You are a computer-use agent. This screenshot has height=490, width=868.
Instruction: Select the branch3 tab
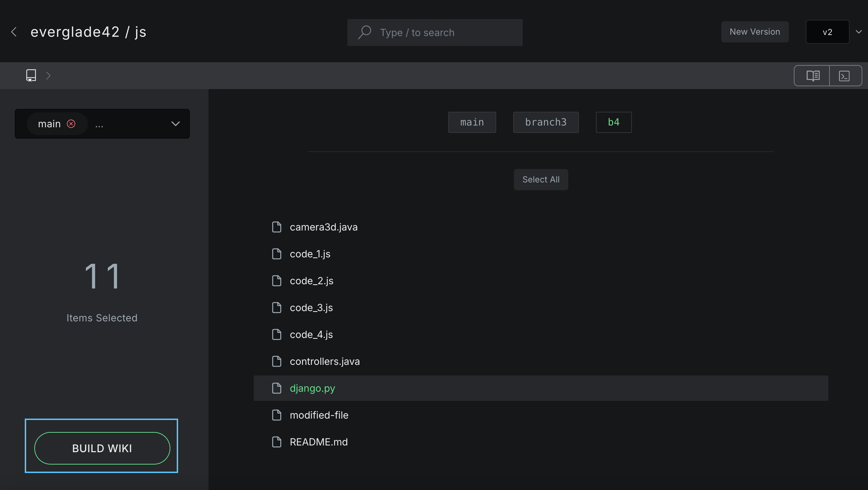(x=546, y=122)
